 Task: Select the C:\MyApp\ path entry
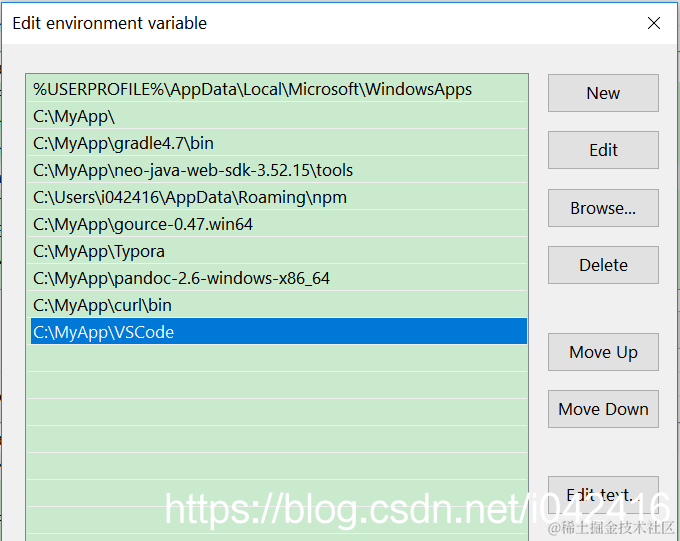click(279, 116)
